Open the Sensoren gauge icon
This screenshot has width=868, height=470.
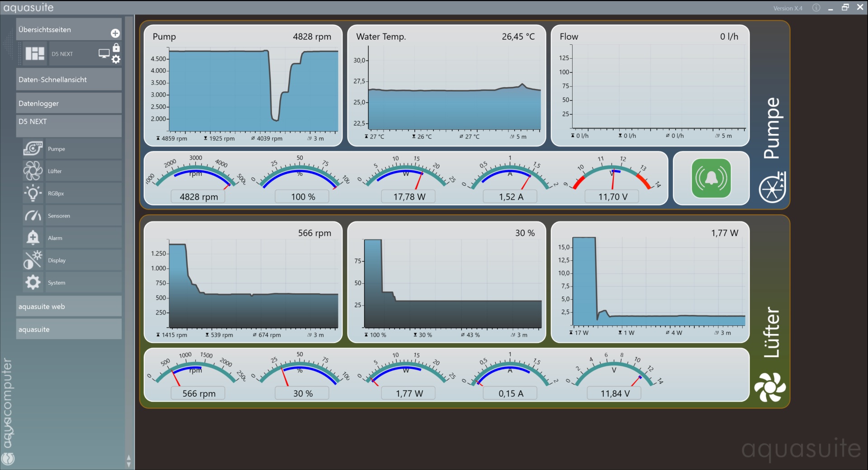33,216
